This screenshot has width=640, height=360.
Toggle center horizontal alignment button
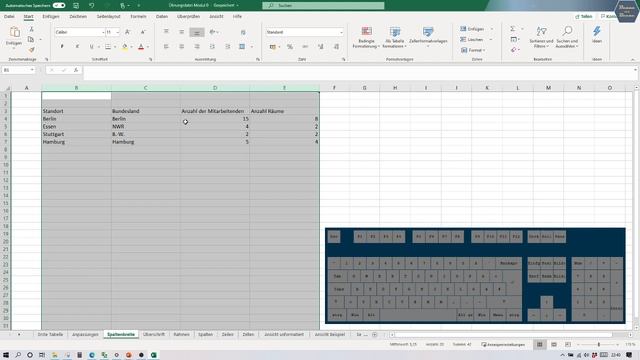(181, 47)
